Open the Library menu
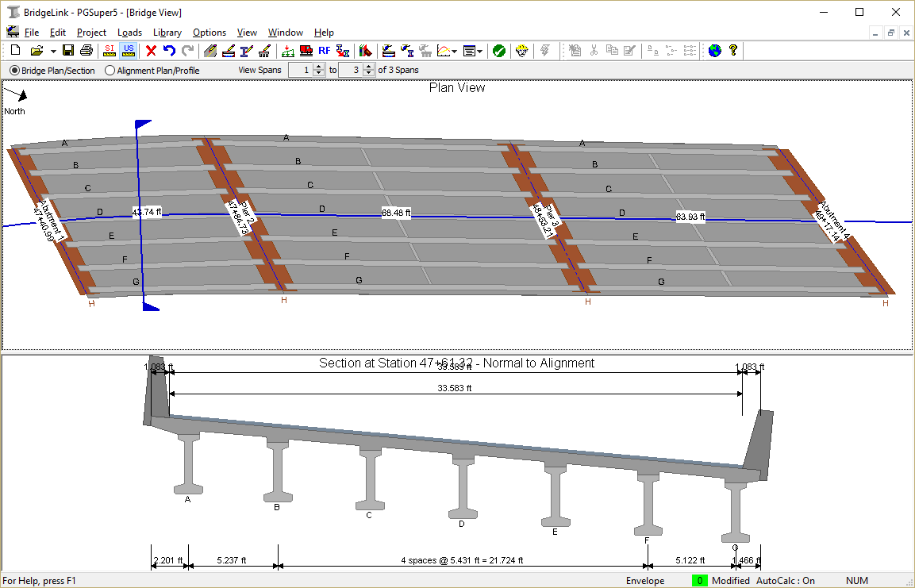915x588 pixels. tap(167, 33)
